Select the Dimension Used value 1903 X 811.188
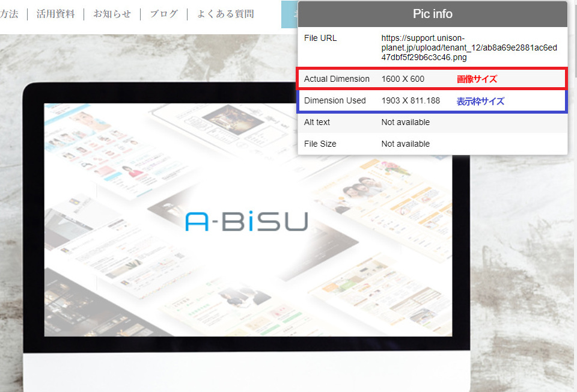The width and height of the screenshot is (577, 392). tap(411, 101)
